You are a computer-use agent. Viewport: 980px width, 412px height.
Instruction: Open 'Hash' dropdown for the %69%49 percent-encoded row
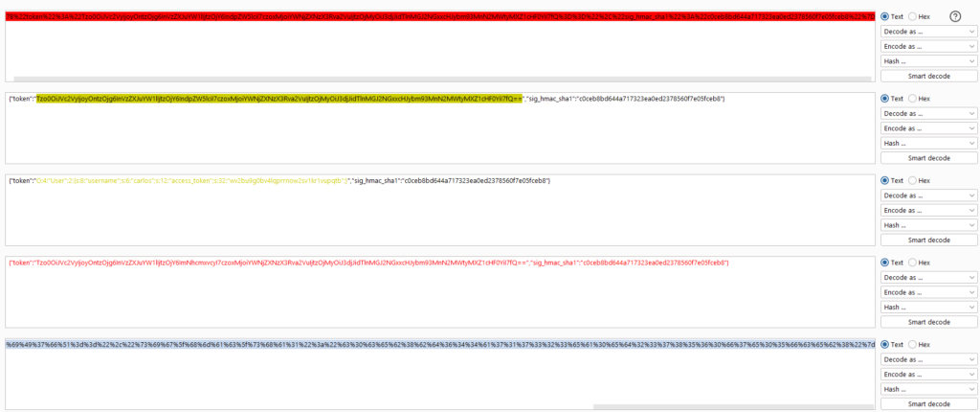tap(928, 389)
